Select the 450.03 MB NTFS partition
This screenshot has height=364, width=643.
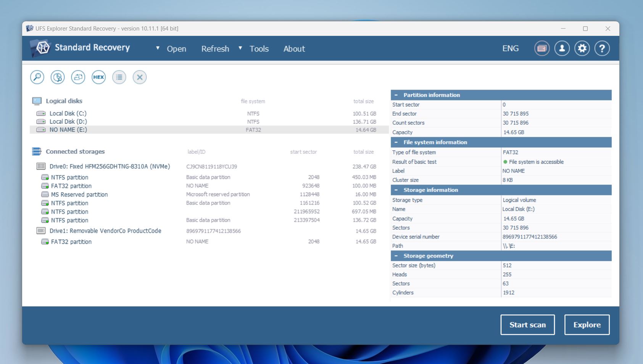209,177
